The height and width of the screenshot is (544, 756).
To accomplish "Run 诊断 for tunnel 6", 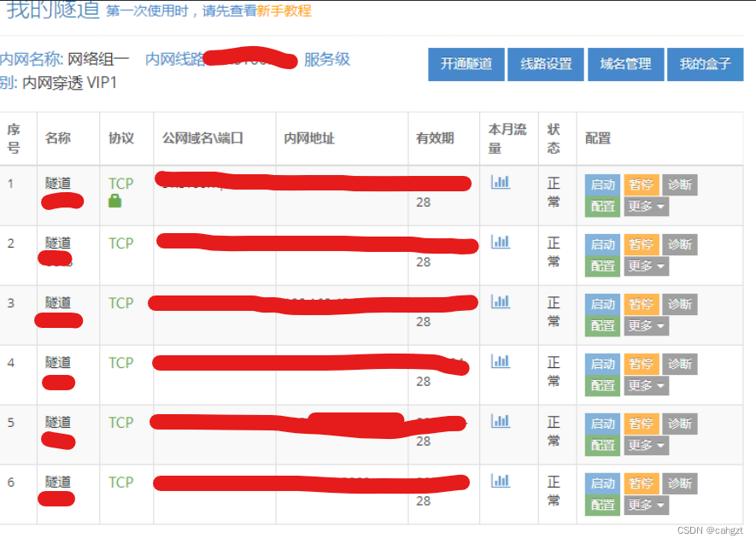I will tap(680, 483).
